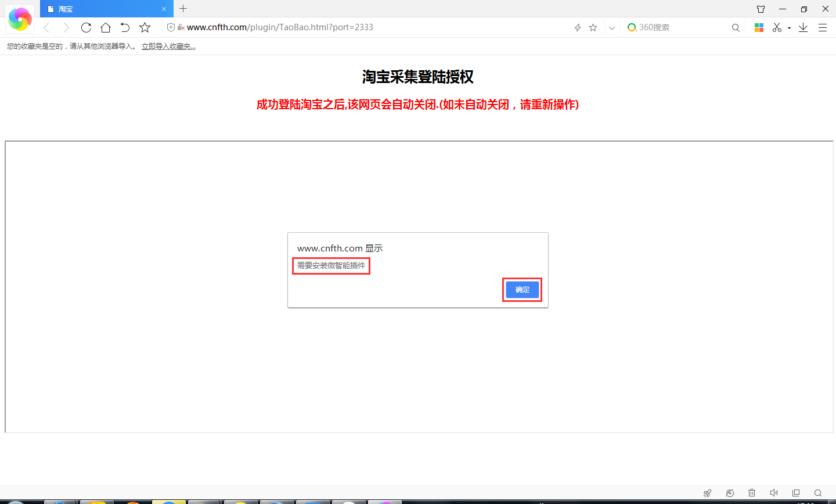Click the 淘宝采集登陆授权 heading
The image size is (836, 504).
(x=418, y=77)
